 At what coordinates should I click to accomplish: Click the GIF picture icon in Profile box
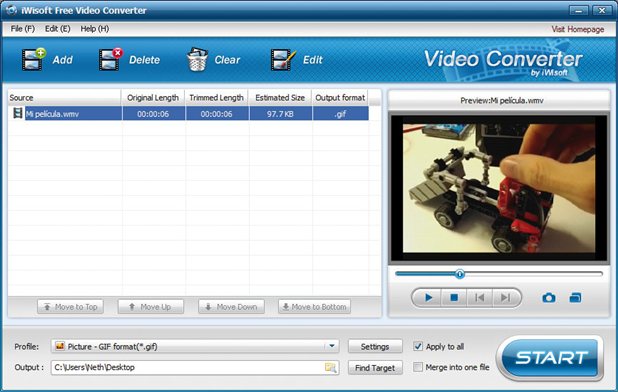(x=60, y=346)
